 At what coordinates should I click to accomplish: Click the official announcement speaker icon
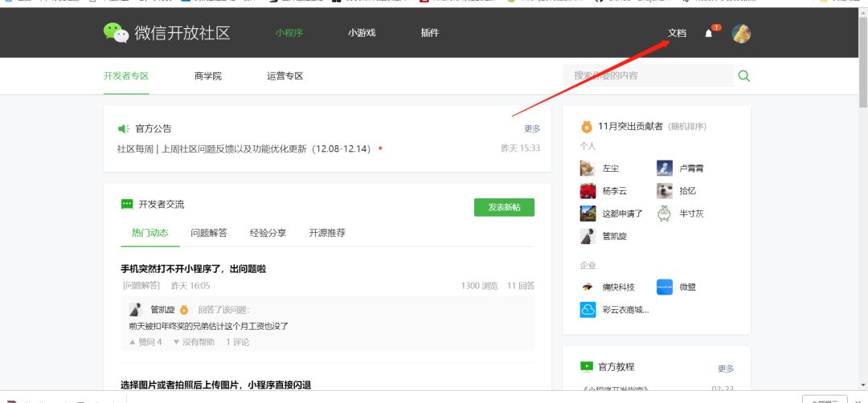[x=124, y=128]
